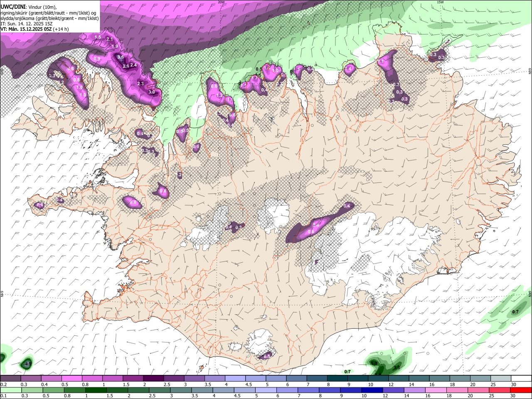Click the 3.6 snowfall value on the map
Screen dimensions: 532x399
click(121, 57)
